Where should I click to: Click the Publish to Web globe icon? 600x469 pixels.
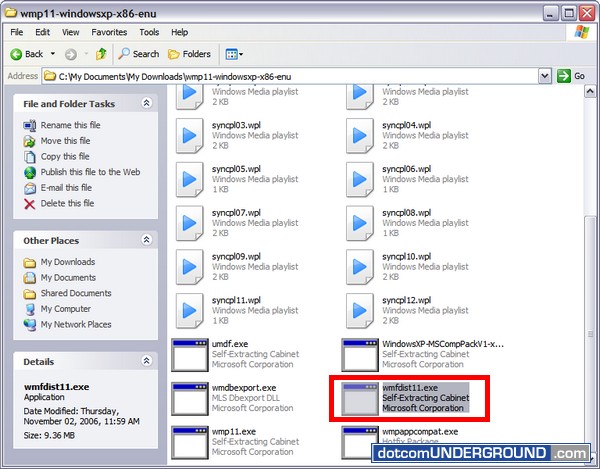coord(30,173)
